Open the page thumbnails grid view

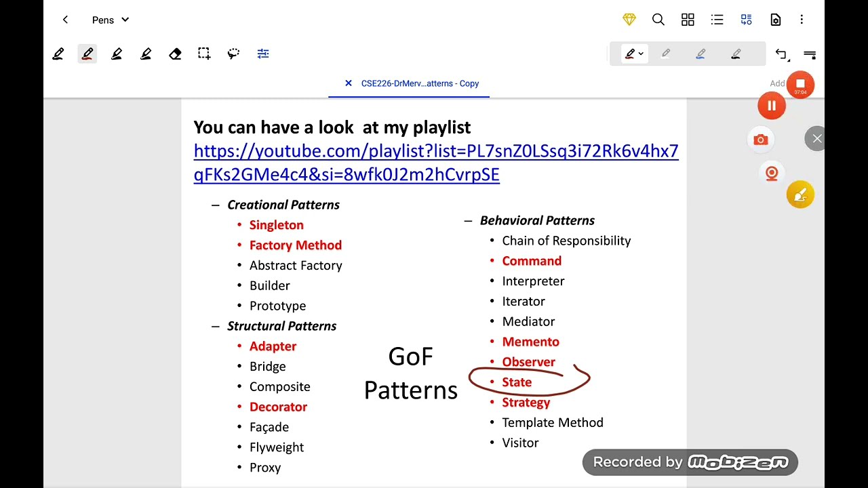click(x=688, y=20)
